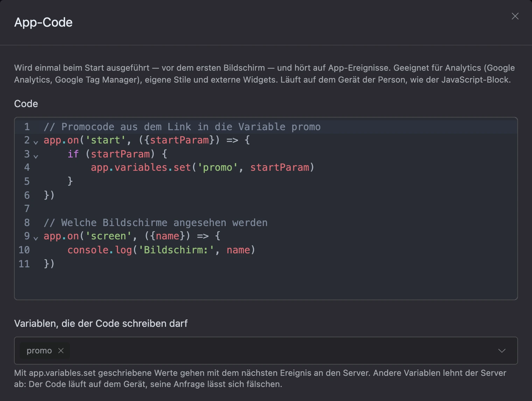
Task: Click the app.variables.set('promo' line
Action: [x=202, y=168]
